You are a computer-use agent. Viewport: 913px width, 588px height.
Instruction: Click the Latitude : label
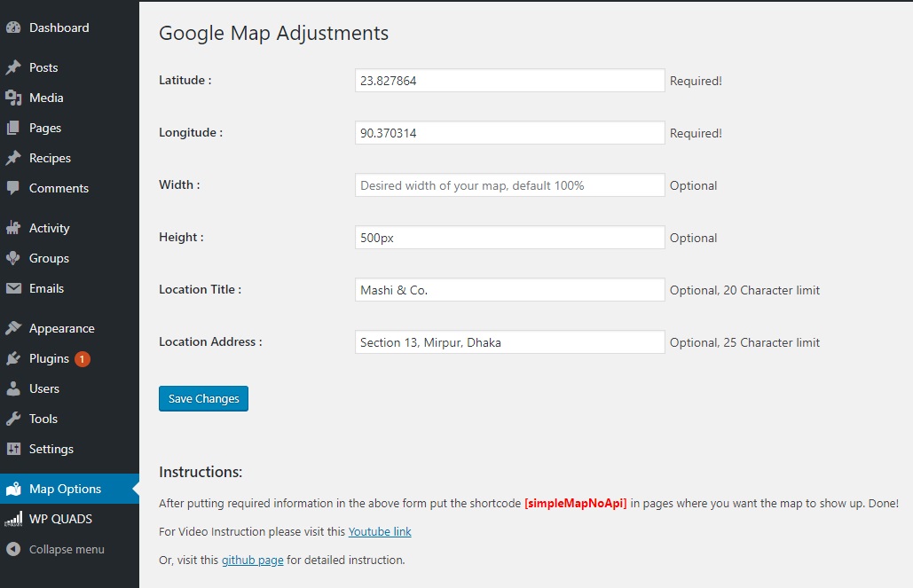point(185,81)
